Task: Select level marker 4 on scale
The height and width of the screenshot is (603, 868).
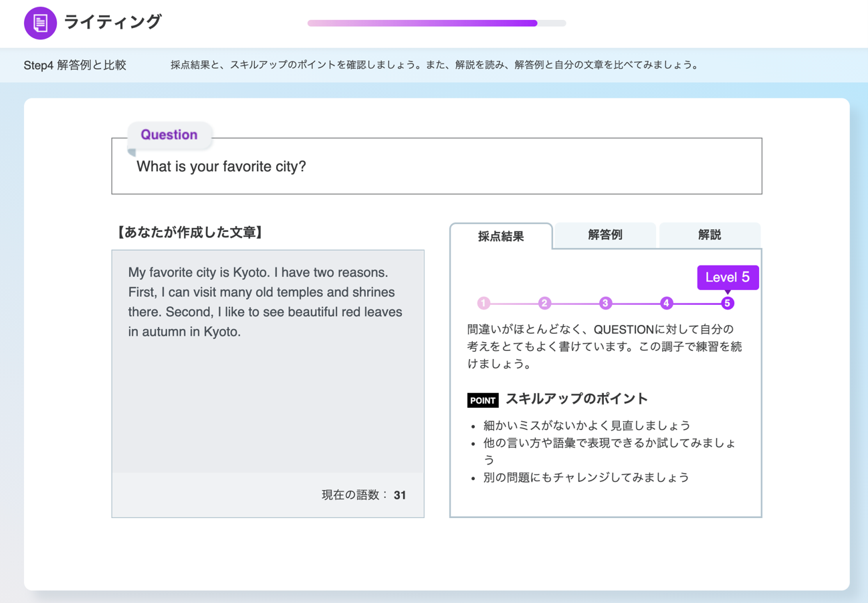Action: [x=666, y=303]
